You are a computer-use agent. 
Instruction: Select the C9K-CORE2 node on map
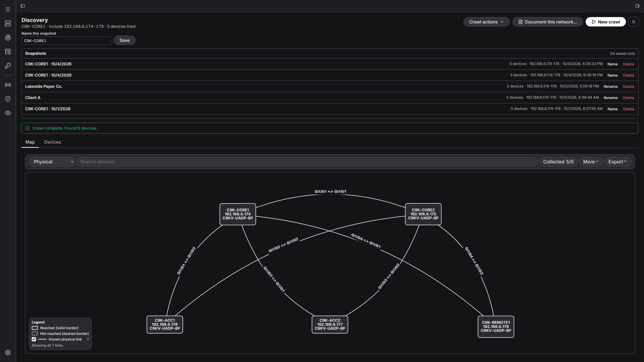423,214
